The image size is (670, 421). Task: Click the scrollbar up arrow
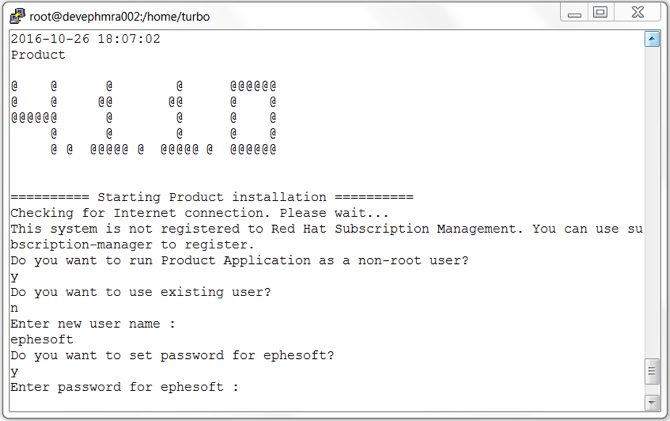pos(651,40)
